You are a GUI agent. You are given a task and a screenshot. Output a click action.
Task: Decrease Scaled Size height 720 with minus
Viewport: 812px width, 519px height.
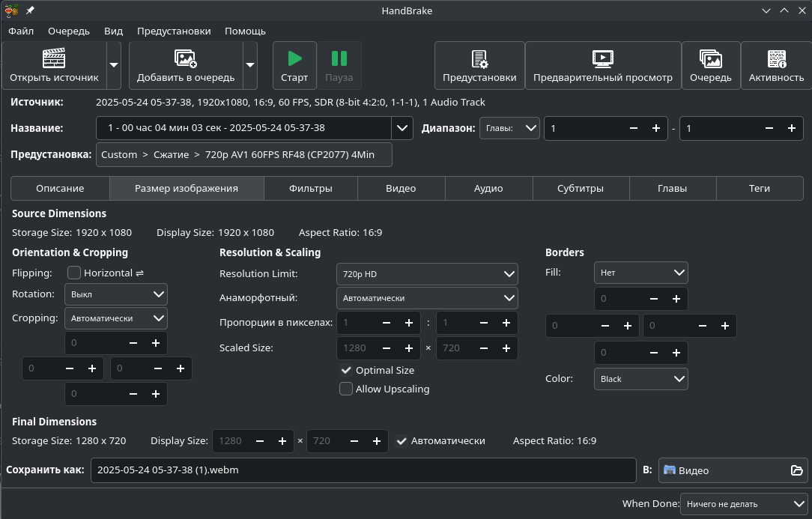[x=484, y=348]
